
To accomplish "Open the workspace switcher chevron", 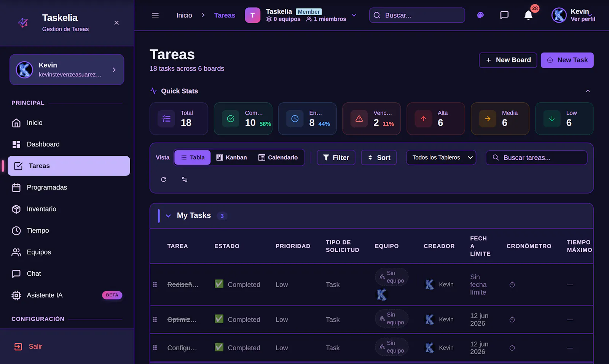I will [x=354, y=15].
